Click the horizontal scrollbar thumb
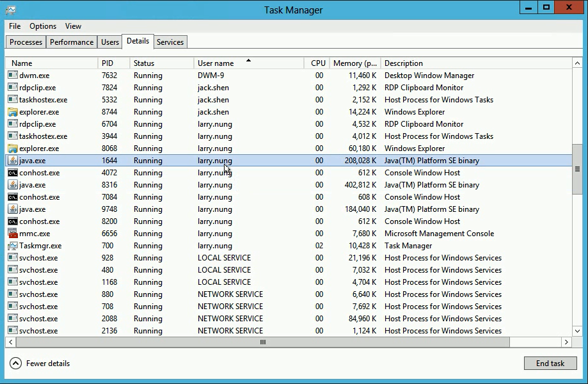588x384 pixels. click(x=263, y=342)
